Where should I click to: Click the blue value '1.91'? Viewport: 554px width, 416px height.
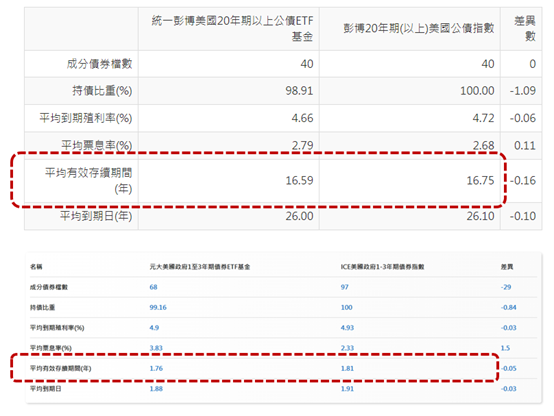(x=347, y=389)
